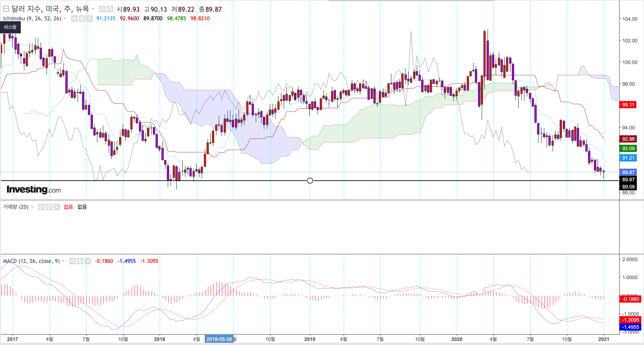Viewport: 644px width, 345px height.
Task: Collapse the legend with the minus box
Action: (6, 9)
